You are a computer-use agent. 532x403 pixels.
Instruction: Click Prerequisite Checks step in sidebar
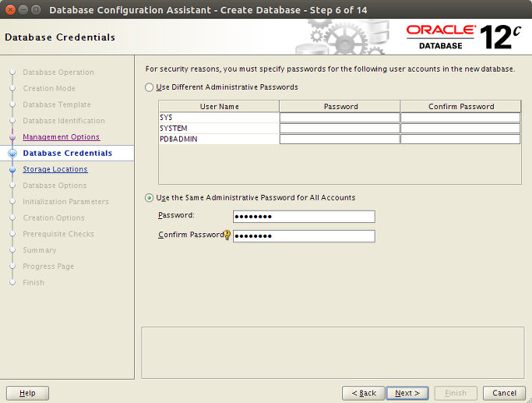[58, 234]
